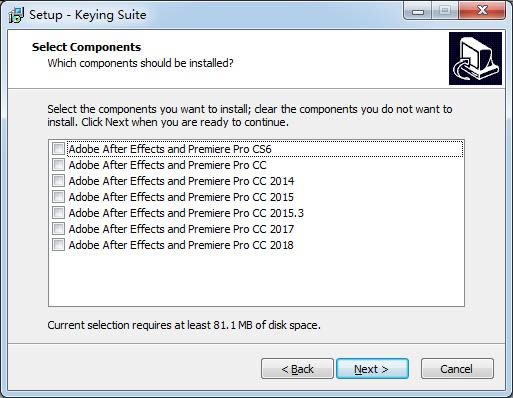The height and width of the screenshot is (398, 513).
Task: Check the CC 2018 component box
Action: [58, 244]
